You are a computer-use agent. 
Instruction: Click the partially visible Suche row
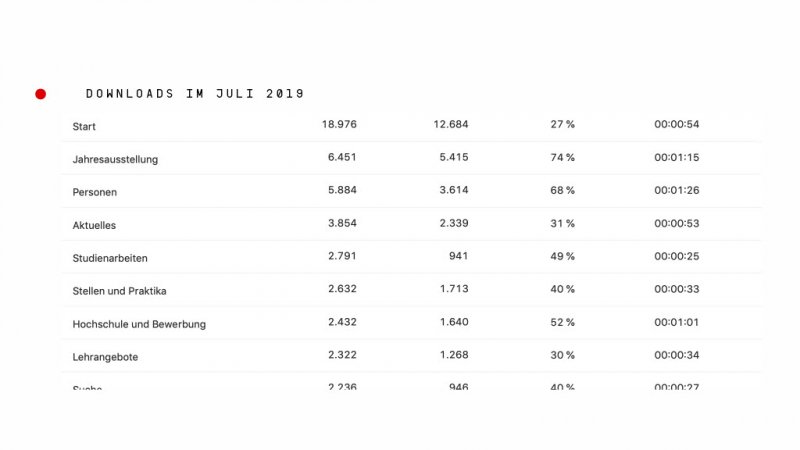[88, 387]
